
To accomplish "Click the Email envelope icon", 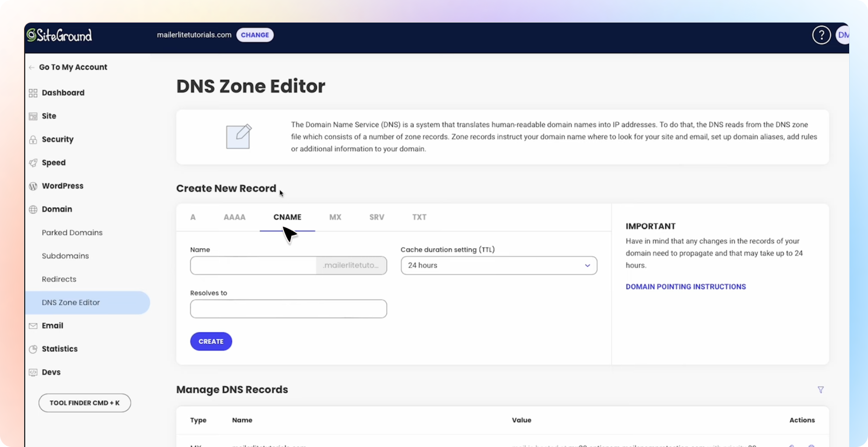I will 33,326.
